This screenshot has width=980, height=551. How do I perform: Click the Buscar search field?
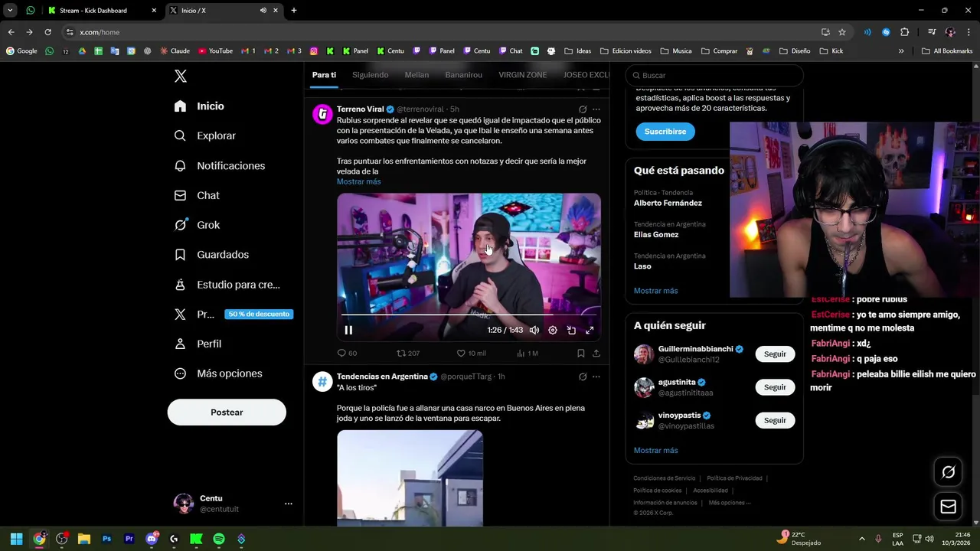[714, 76]
